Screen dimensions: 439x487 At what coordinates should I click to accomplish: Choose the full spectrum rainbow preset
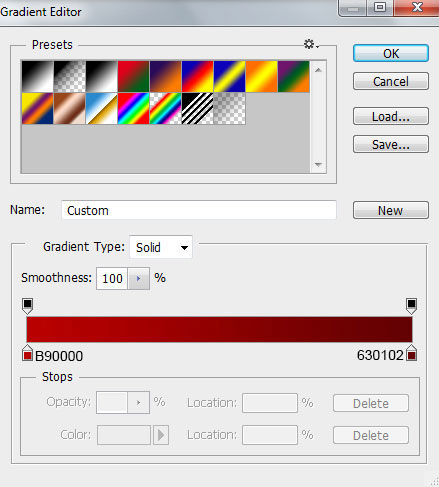tap(133, 108)
